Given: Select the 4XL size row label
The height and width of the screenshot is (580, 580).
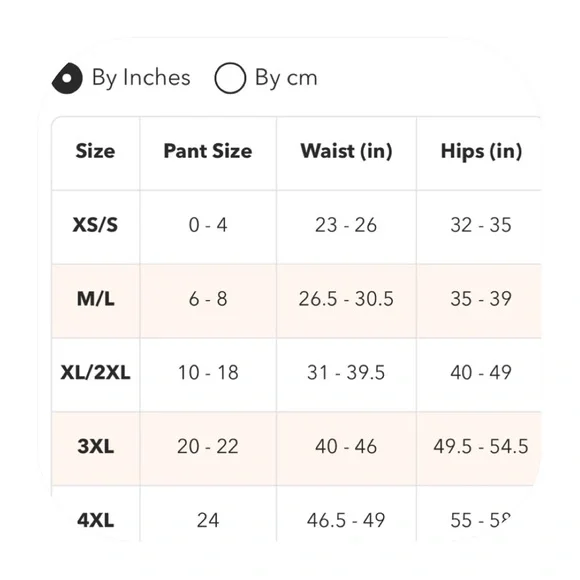Looking at the screenshot, I should pos(95,520).
